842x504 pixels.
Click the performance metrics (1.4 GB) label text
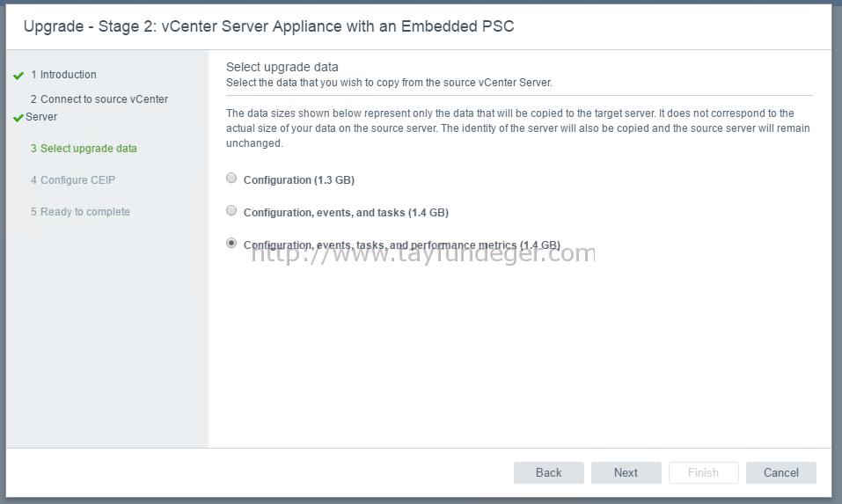tap(402, 245)
